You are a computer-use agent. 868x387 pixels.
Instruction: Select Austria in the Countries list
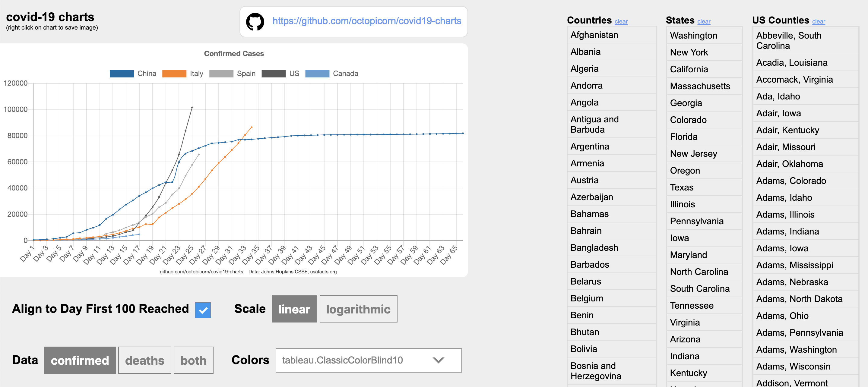[x=584, y=180]
